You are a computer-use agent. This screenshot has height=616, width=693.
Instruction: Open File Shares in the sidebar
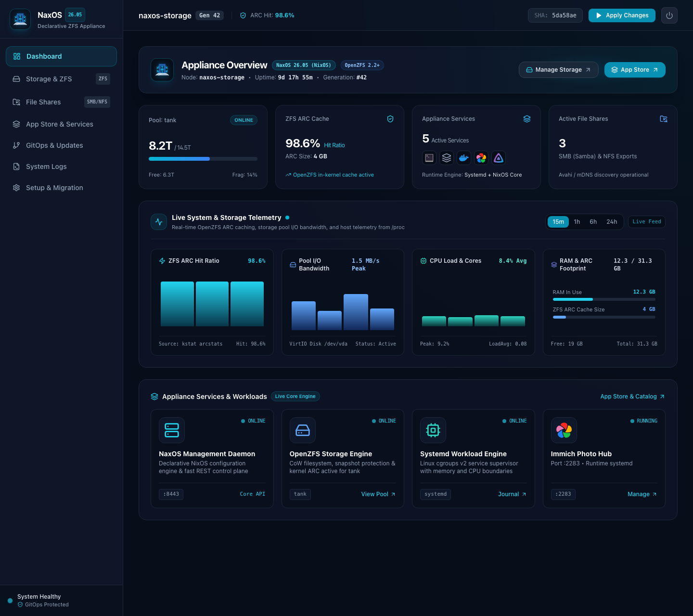click(x=61, y=102)
